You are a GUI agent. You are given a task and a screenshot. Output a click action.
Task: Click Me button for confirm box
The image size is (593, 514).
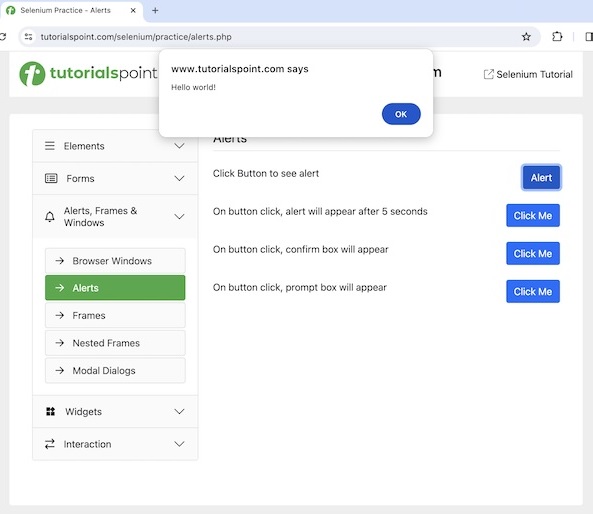point(533,253)
